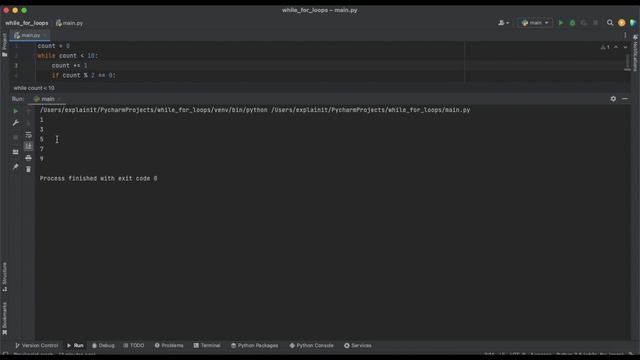Go to previous highlighted problem arrow
640x360 pixels.
pos(616,47)
